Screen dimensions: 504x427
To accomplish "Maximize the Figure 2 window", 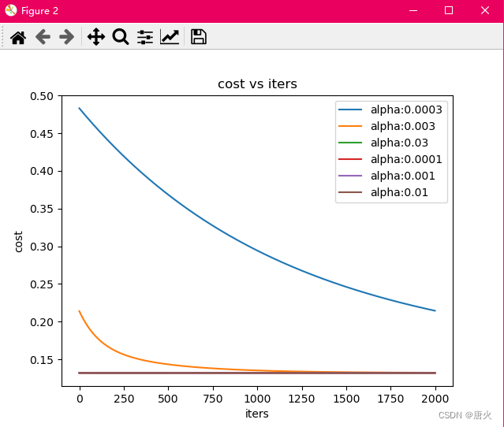I will [x=449, y=10].
